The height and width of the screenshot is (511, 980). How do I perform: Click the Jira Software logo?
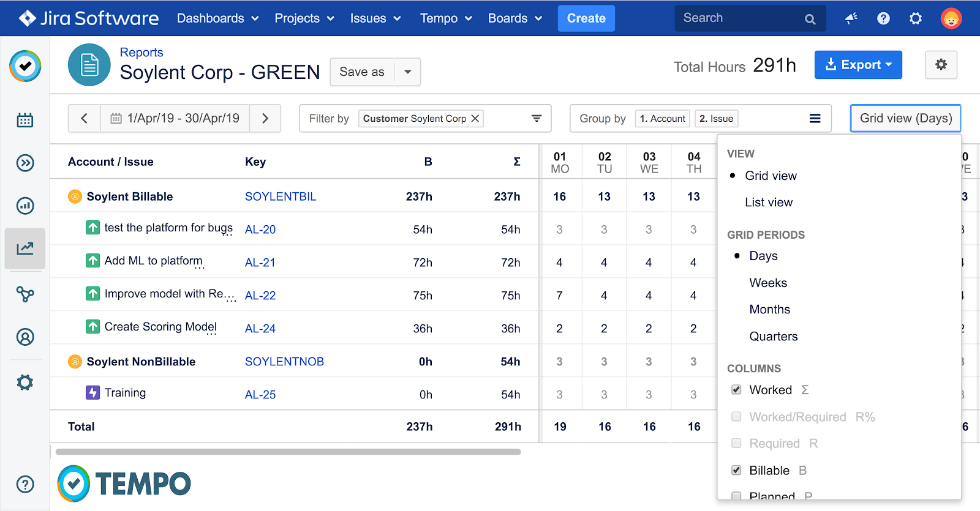pyautogui.click(x=89, y=18)
